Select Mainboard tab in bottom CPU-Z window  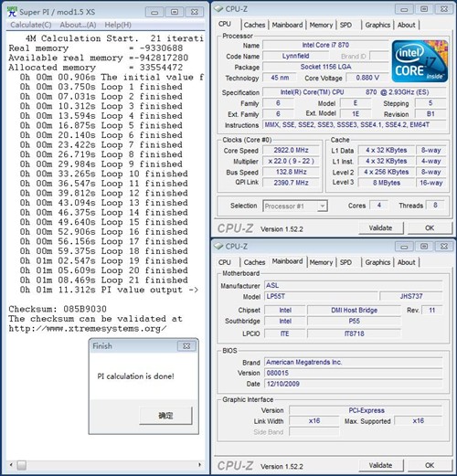click(287, 261)
